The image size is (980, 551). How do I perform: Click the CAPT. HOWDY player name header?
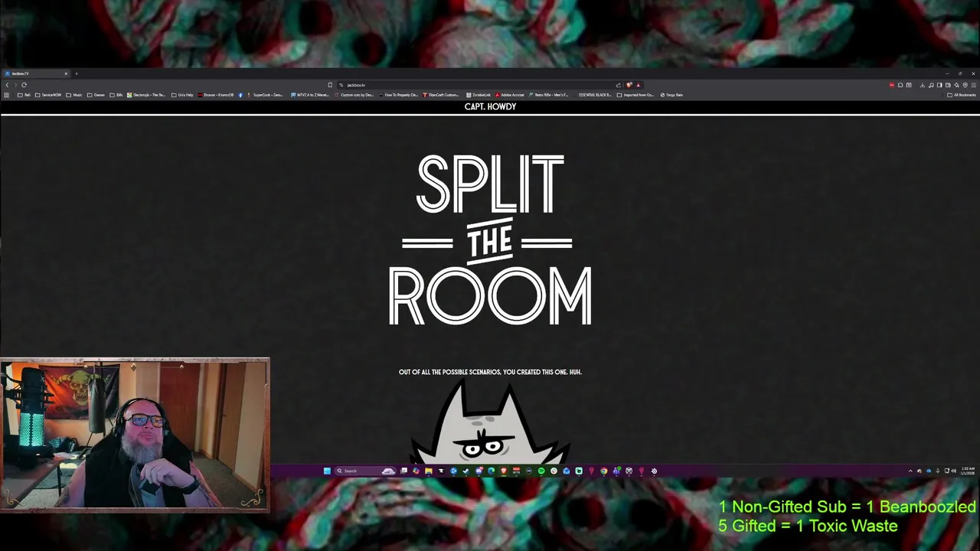[x=490, y=106]
